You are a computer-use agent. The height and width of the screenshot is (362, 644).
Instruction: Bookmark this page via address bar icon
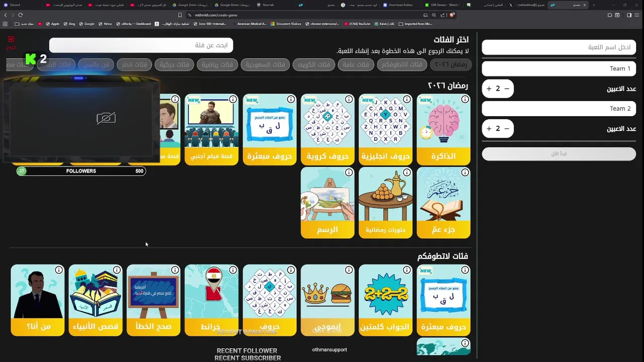pyautogui.click(x=180, y=15)
